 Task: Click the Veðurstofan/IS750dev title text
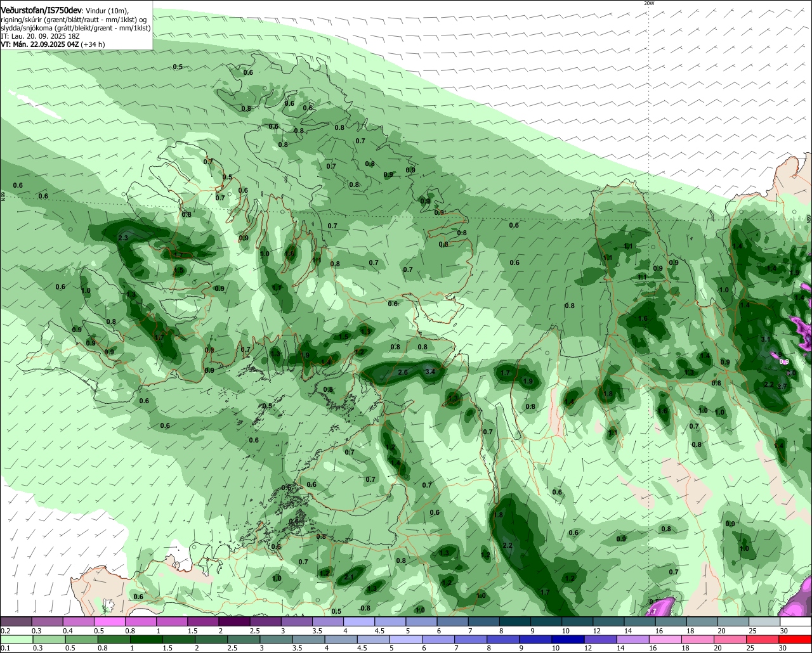[41, 11]
